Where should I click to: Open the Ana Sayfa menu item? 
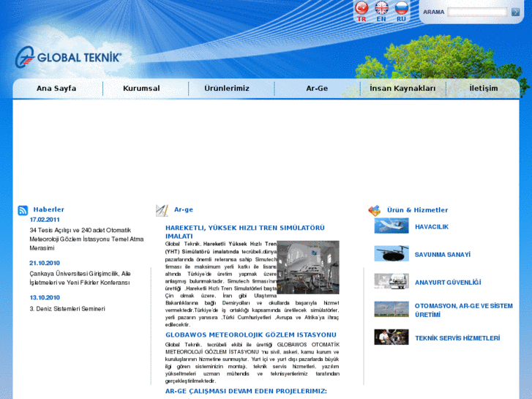pos(56,89)
